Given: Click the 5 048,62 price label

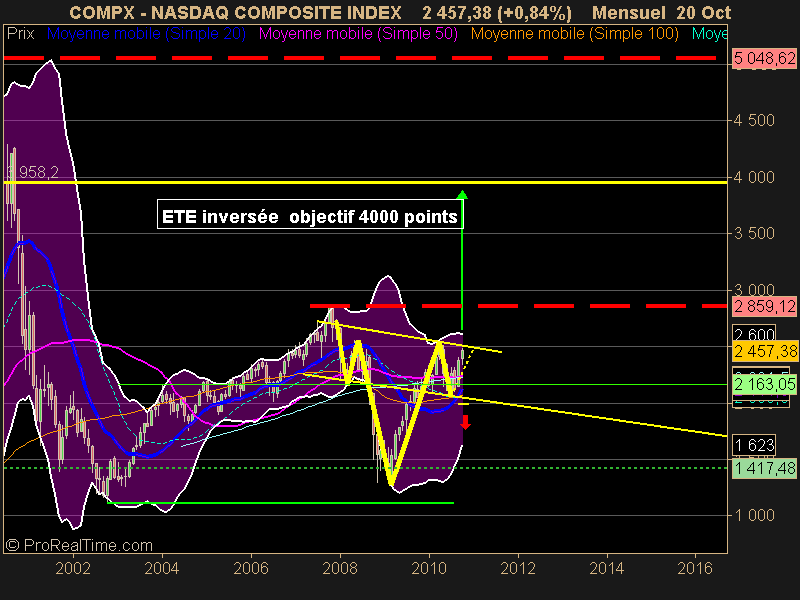Looking at the screenshot, I should pos(764,58).
